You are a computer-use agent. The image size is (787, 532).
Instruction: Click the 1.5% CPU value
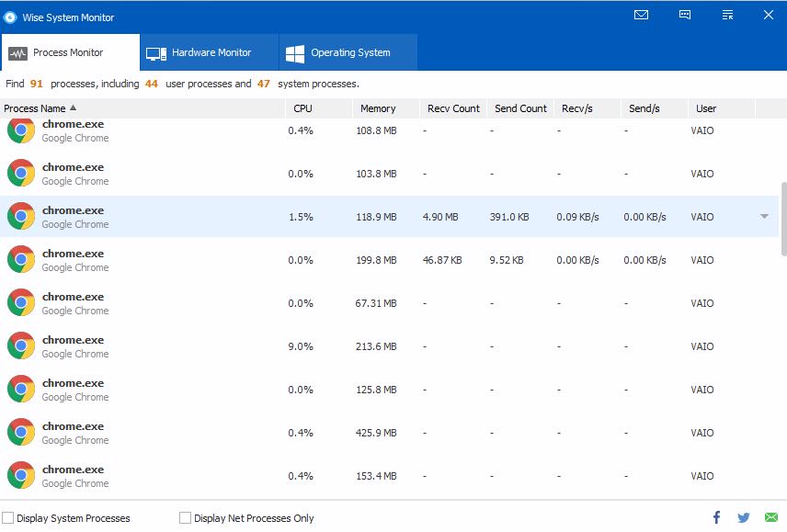point(301,217)
